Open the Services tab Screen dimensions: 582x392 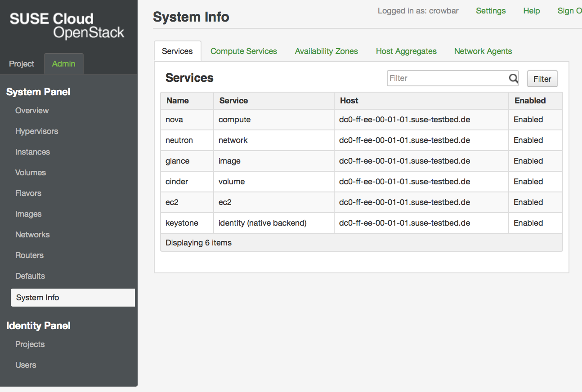pos(177,51)
